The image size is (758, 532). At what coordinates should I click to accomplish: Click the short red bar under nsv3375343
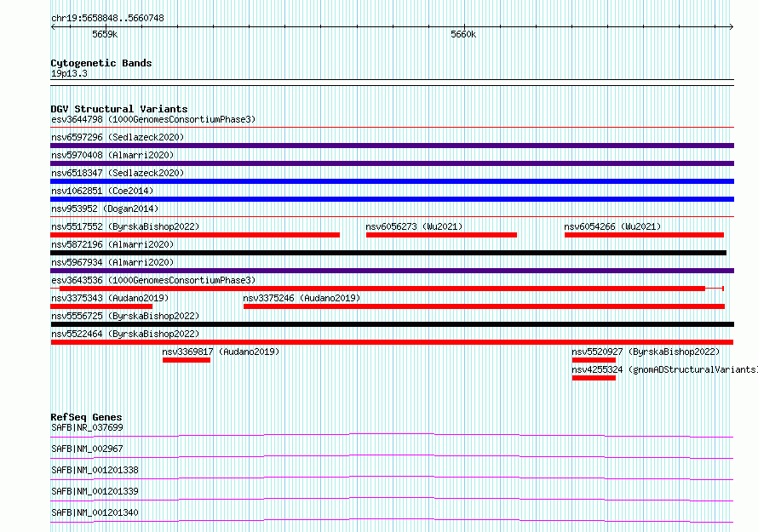(x=101, y=306)
